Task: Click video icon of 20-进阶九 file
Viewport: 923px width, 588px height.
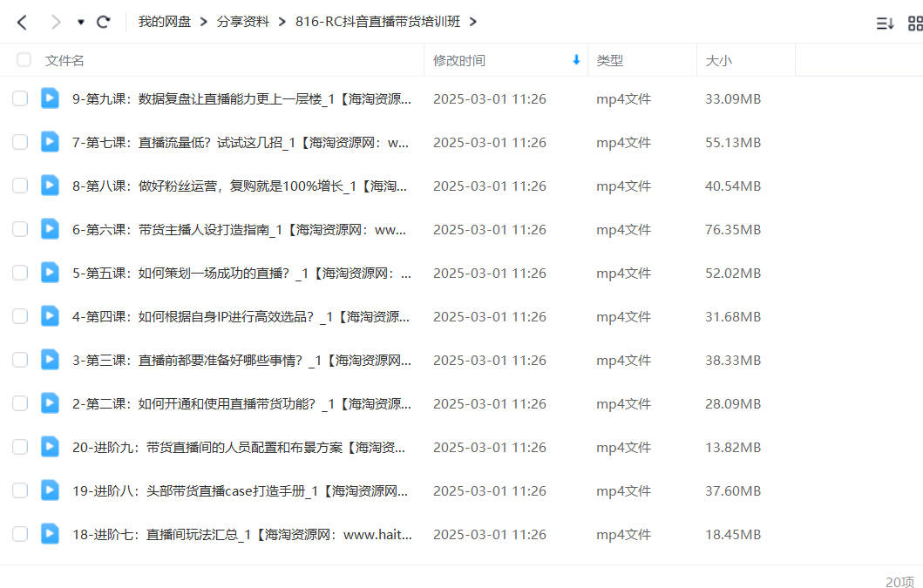Action: [x=50, y=447]
